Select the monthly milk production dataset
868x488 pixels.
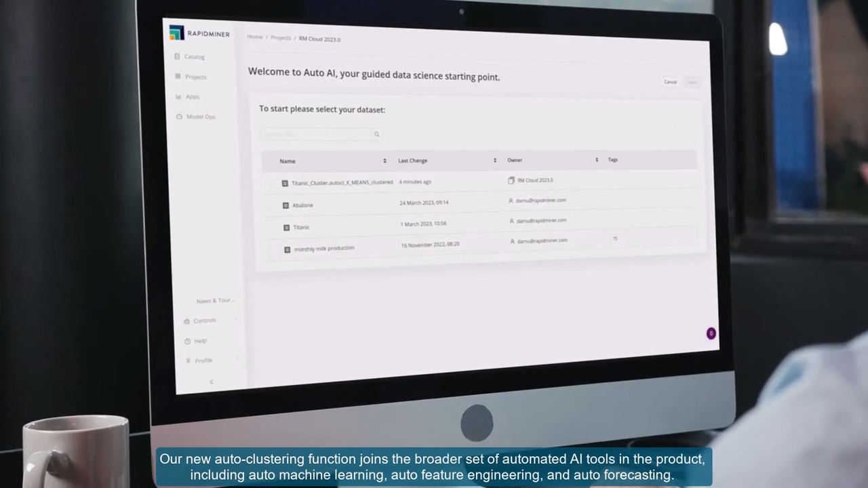pos(324,249)
